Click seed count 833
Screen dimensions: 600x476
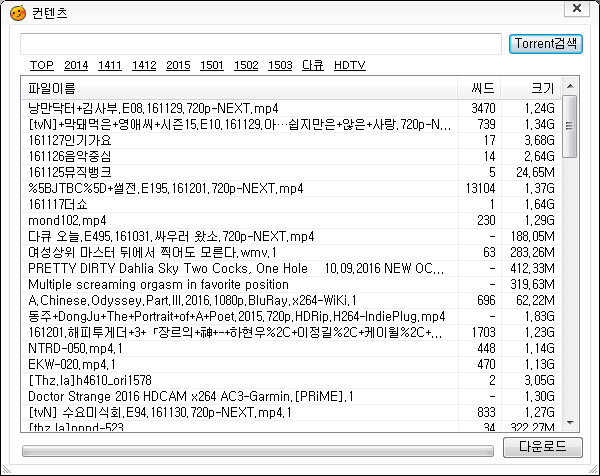[486, 413]
